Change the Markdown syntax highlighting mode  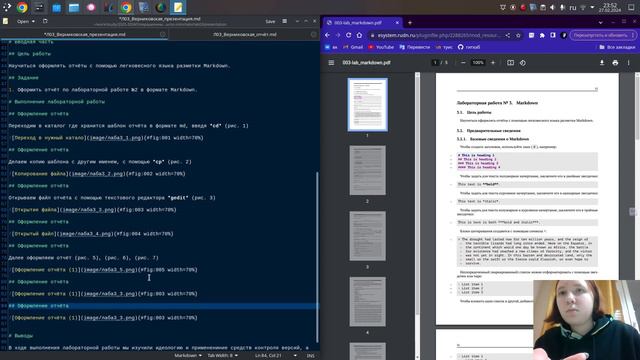(188, 356)
